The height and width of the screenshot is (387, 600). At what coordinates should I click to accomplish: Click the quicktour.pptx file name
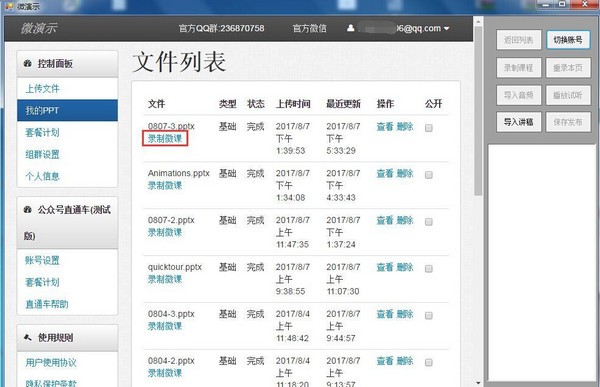coord(175,267)
